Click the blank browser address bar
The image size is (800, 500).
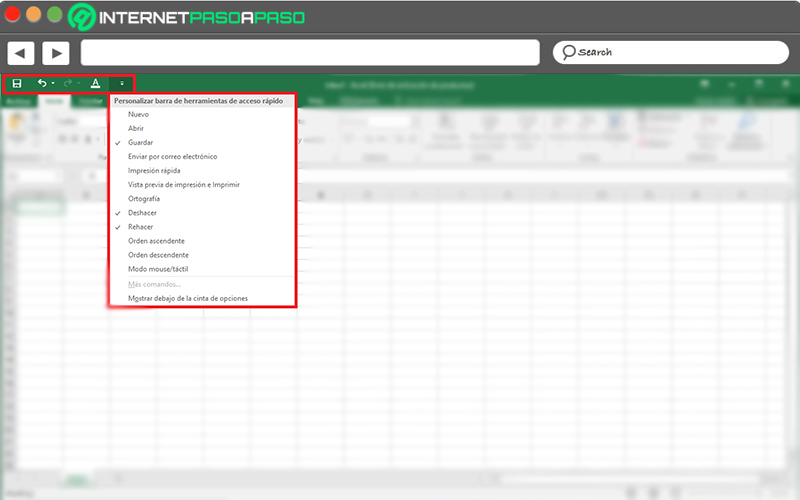click(x=310, y=52)
